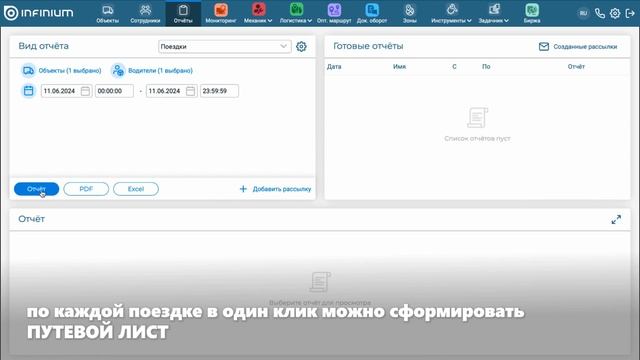
Task: Click the phone call icon
Action: click(x=600, y=13)
